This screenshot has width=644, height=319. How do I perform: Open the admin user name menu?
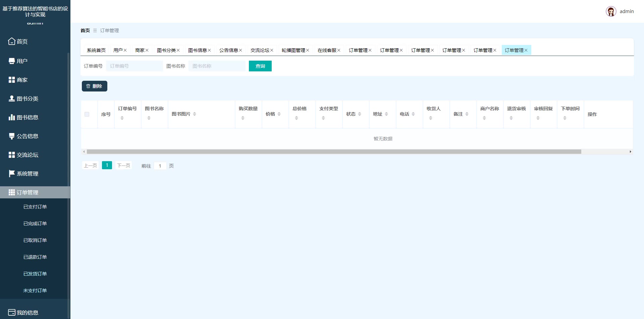(x=627, y=11)
